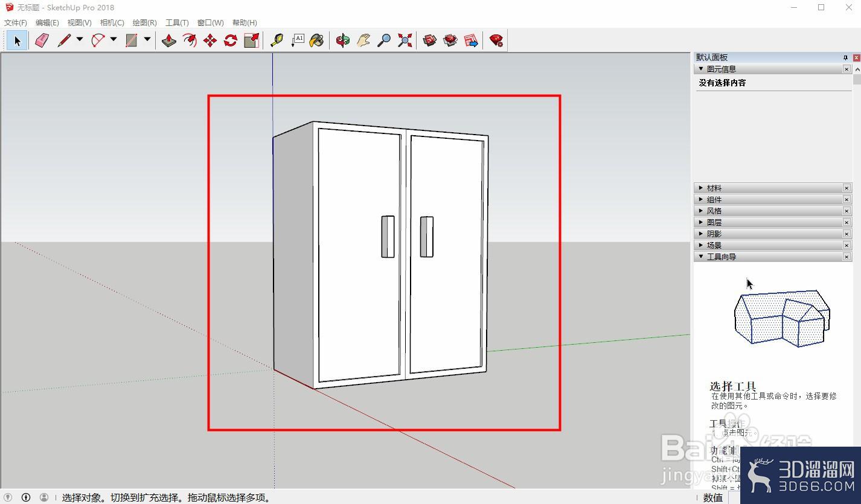This screenshot has height=504, width=861.
Task: Open the 绘图(R) menu
Action: point(144,23)
